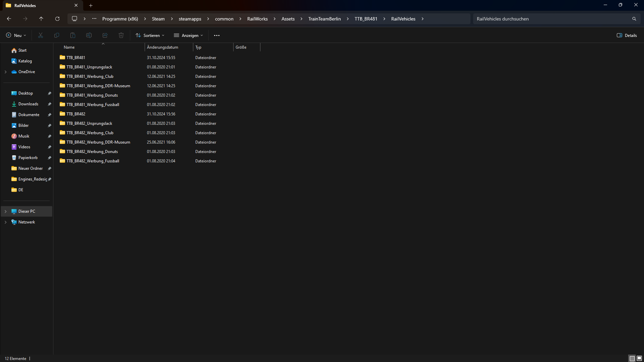644x362 pixels.
Task: Select the TTB_BR482 folder
Action: (x=76, y=114)
